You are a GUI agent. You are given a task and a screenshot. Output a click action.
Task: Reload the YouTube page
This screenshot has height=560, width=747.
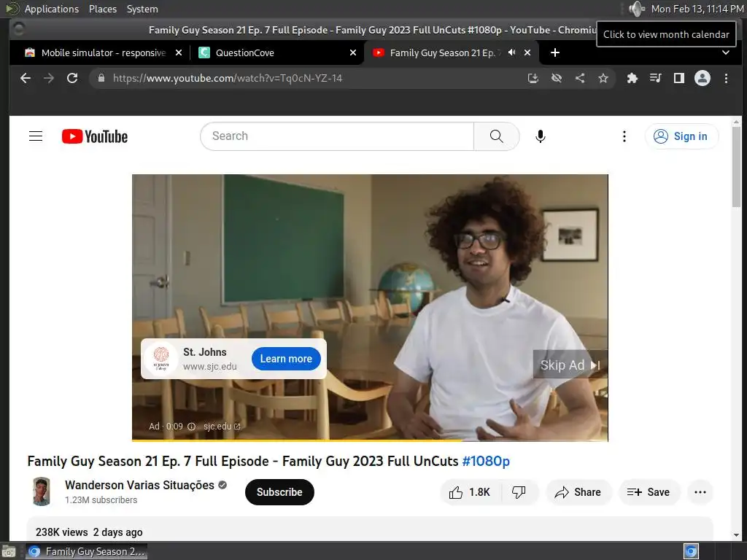click(72, 78)
